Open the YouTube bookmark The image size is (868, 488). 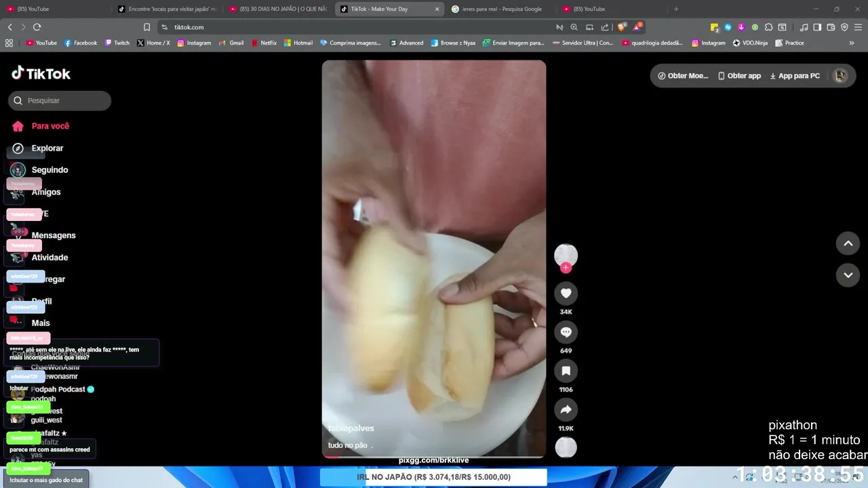click(41, 43)
